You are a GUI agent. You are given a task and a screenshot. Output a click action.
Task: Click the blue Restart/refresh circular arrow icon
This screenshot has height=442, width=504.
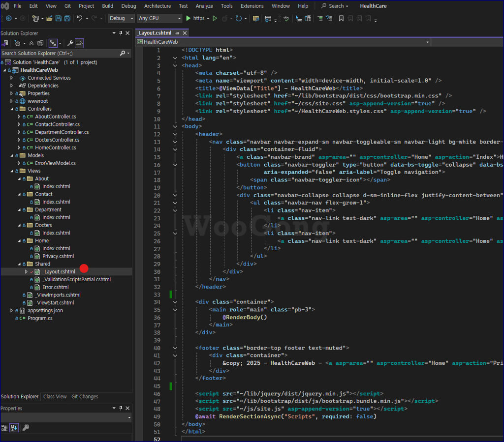pos(239,18)
